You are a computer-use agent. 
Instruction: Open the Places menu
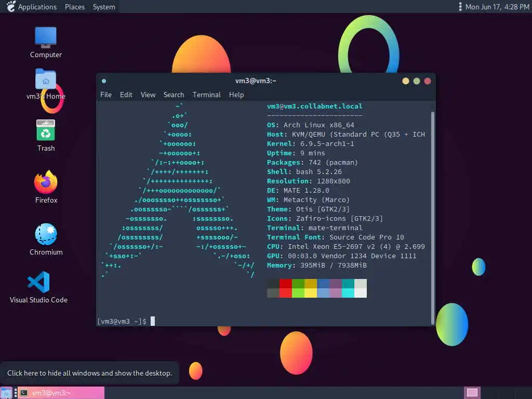(x=75, y=7)
